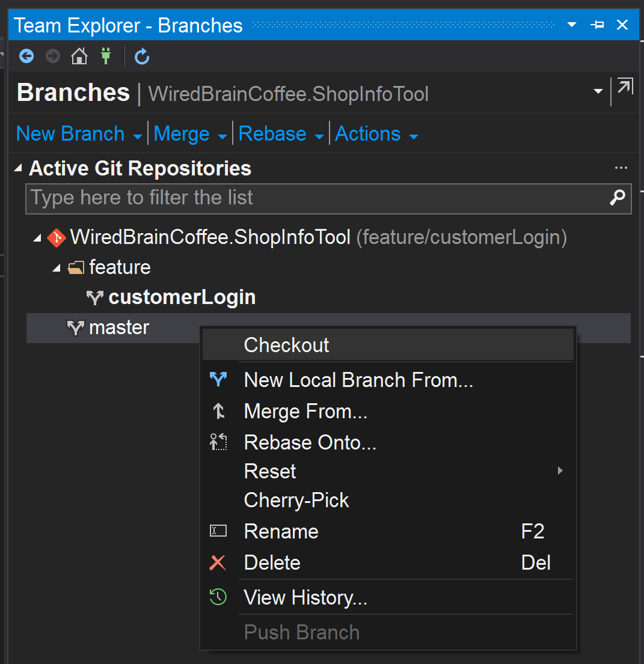Screen dimensions: 644x664
Task: Click the Home icon in the toolbar
Action: pyautogui.click(x=79, y=56)
